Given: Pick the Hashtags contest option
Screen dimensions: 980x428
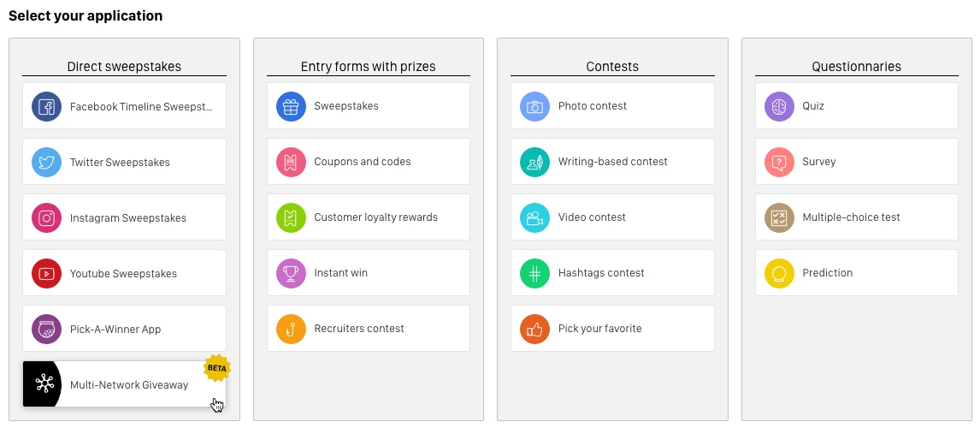Looking at the screenshot, I should tap(612, 273).
